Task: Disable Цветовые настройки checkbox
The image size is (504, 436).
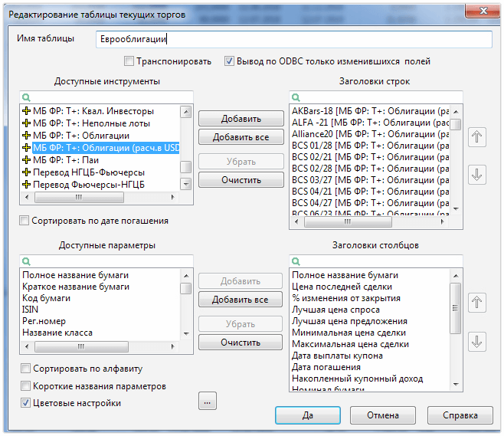Action: [26, 403]
